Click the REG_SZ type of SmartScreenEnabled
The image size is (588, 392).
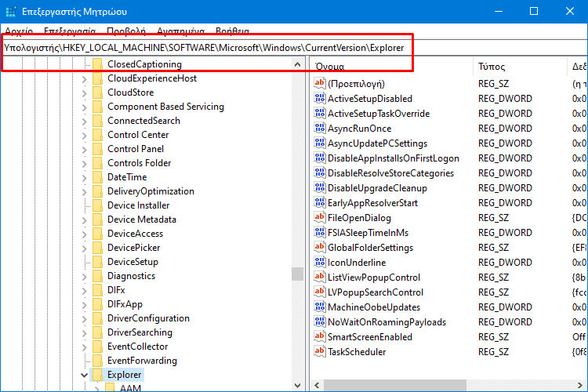coord(493,337)
